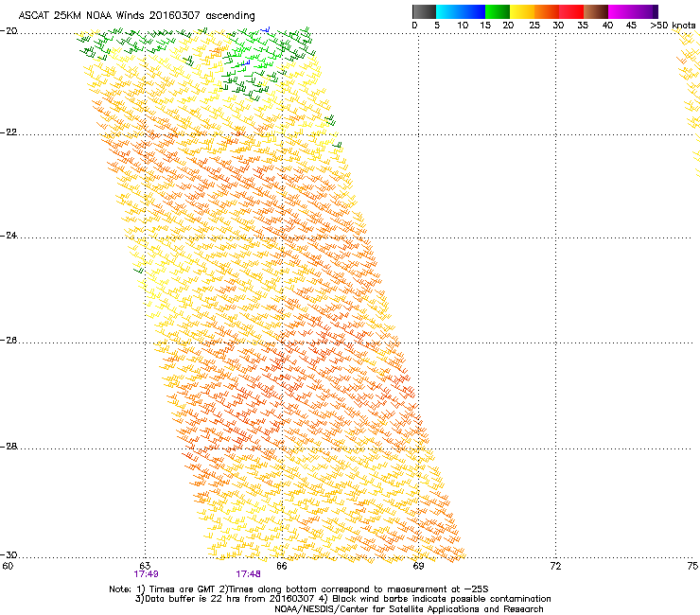Image resolution: width=700 pixels, height=615 pixels.
Task: Click the title 'ASCAT 25KM NOAA Winds 20160307 ascending'
Action: coord(136,16)
